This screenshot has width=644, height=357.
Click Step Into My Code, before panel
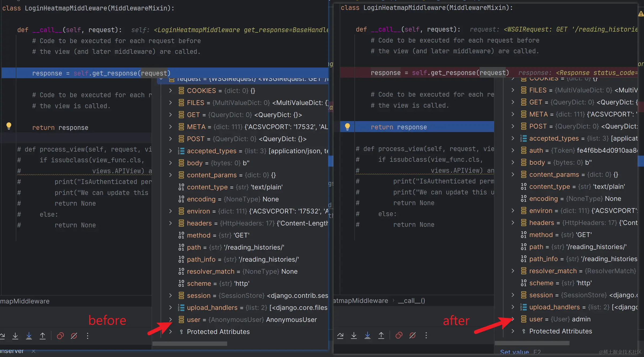pyautogui.click(x=29, y=336)
